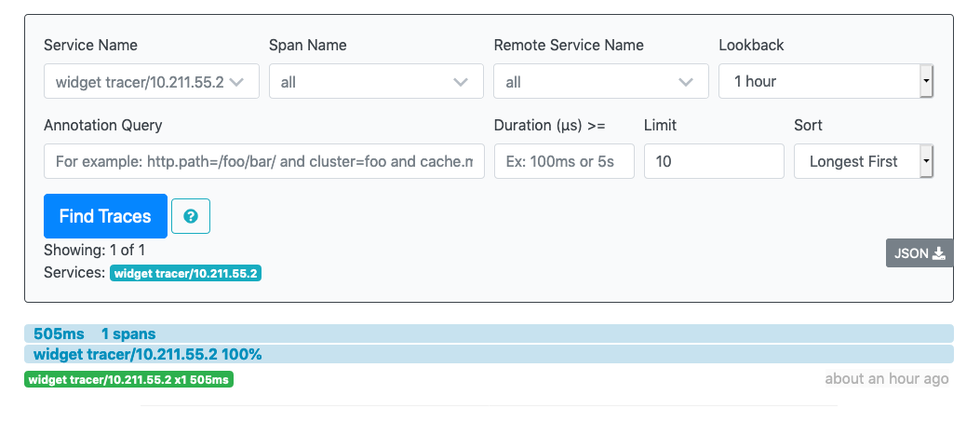This screenshot has width=980, height=422.
Task: Open the Remote Service Name dropdown
Action: click(x=600, y=82)
